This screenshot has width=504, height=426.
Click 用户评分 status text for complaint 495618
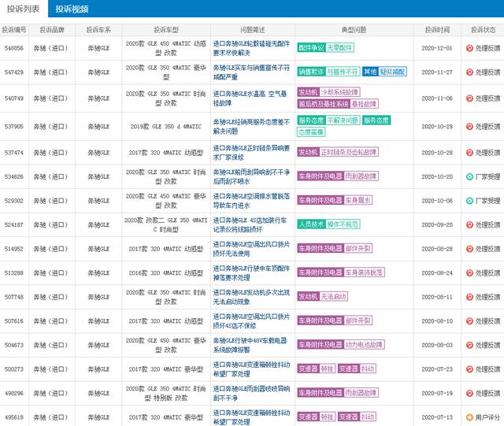[x=488, y=417]
